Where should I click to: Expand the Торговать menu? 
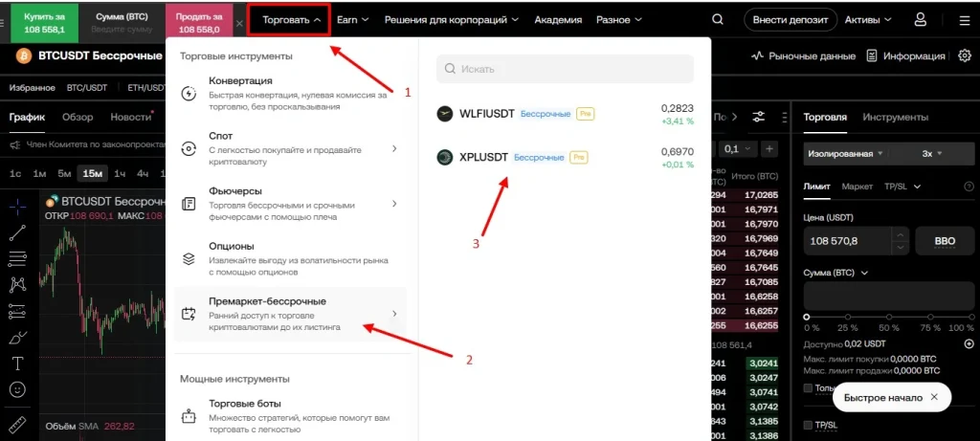pos(291,19)
